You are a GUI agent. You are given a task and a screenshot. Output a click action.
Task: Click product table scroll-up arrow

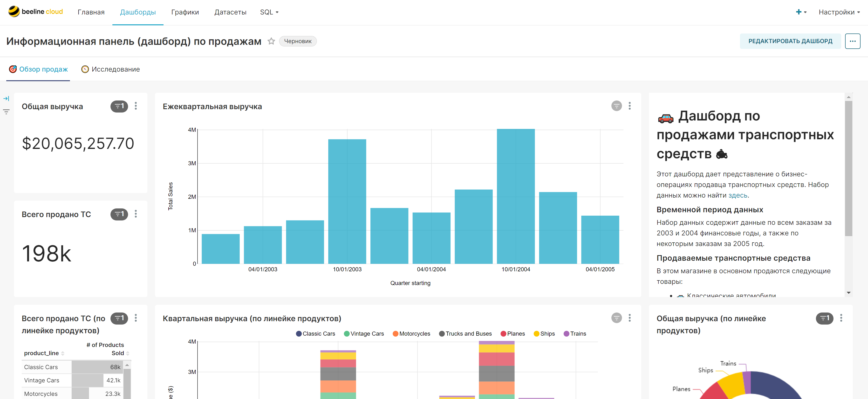(127, 365)
